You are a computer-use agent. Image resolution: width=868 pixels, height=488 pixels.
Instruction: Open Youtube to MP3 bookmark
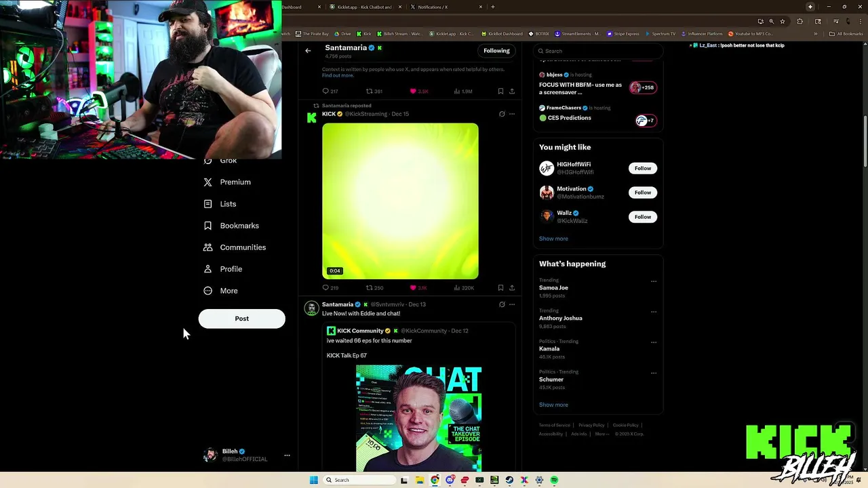click(750, 34)
